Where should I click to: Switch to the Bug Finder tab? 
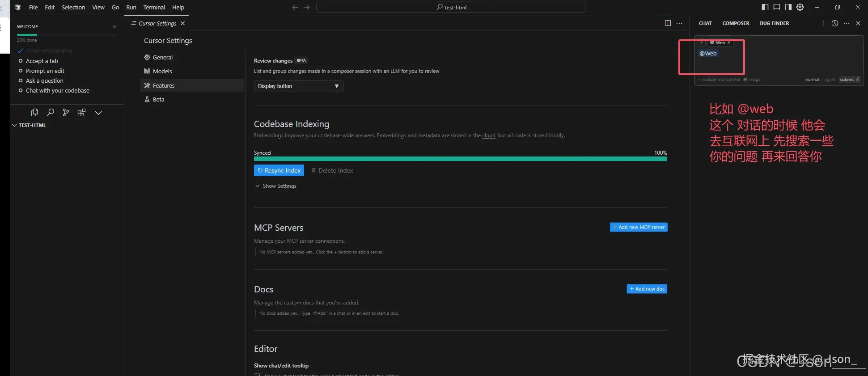(774, 23)
